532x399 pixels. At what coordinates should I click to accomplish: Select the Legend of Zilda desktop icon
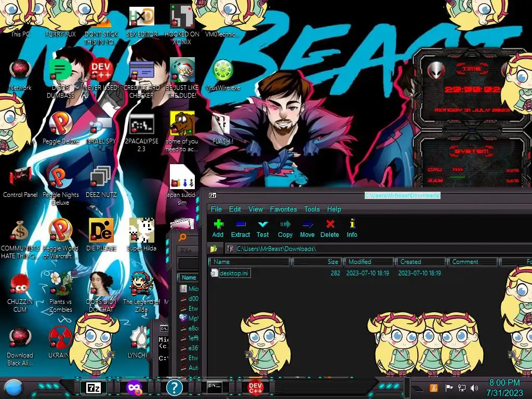[x=141, y=293]
